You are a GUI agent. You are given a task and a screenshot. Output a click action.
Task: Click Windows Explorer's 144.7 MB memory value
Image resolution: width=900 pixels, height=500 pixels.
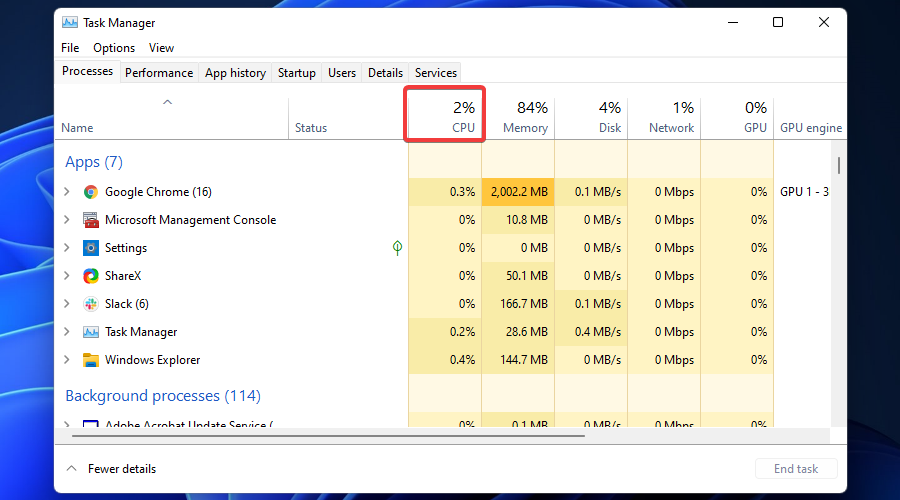point(523,360)
